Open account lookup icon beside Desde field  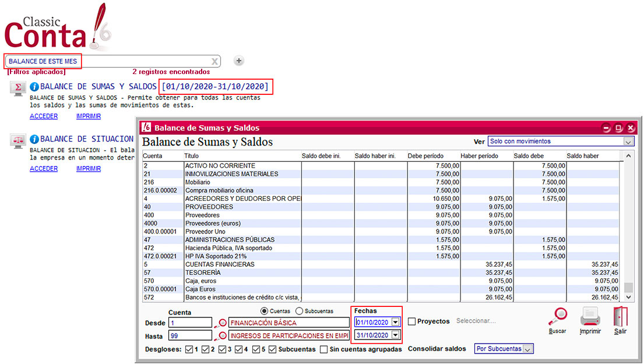point(221,323)
